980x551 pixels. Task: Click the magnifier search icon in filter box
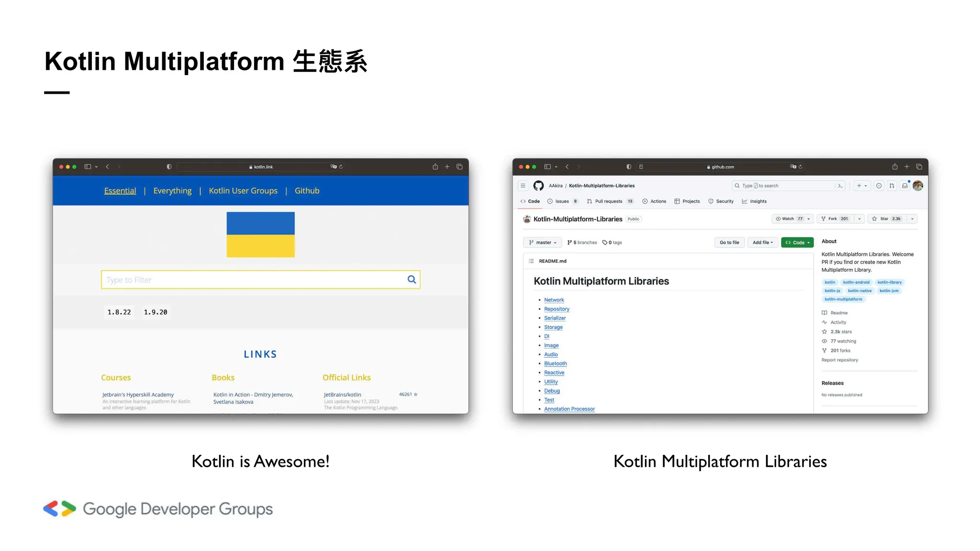tap(412, 279)
